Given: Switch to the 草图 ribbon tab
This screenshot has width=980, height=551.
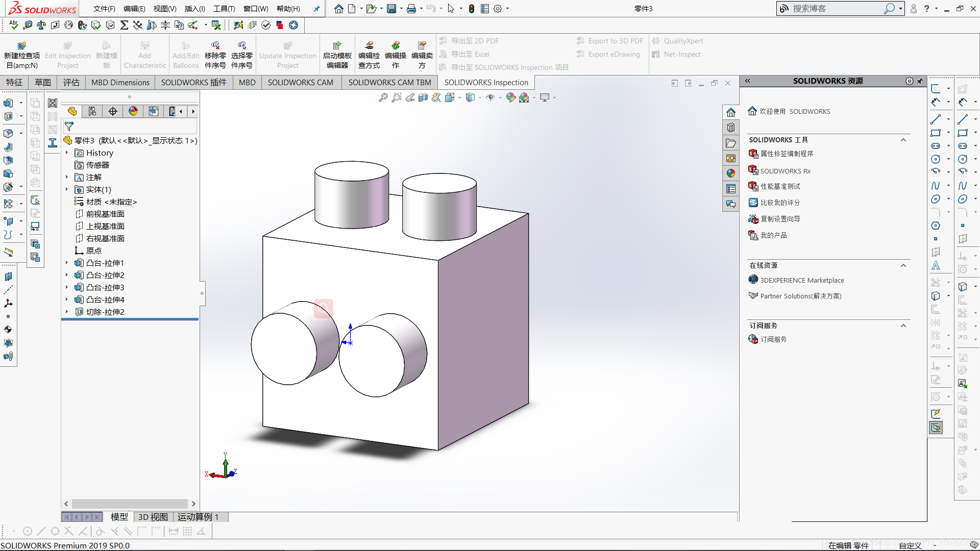Looking at the screenshot, I should tap(42, 82).
